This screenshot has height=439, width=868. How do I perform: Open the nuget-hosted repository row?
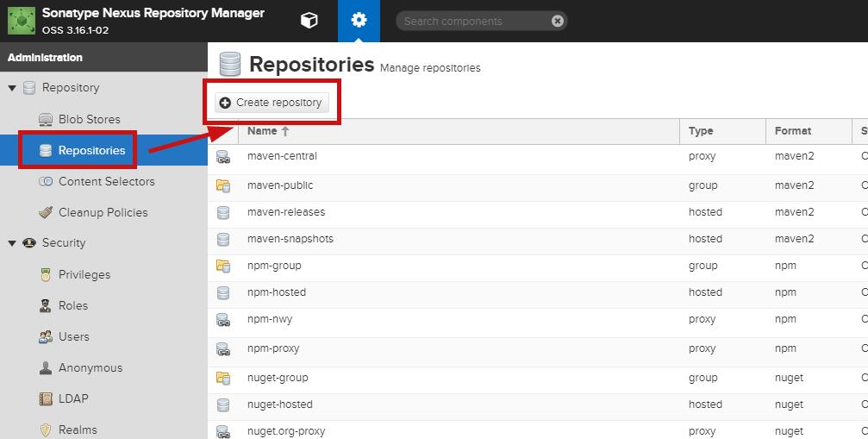(538, 405)
